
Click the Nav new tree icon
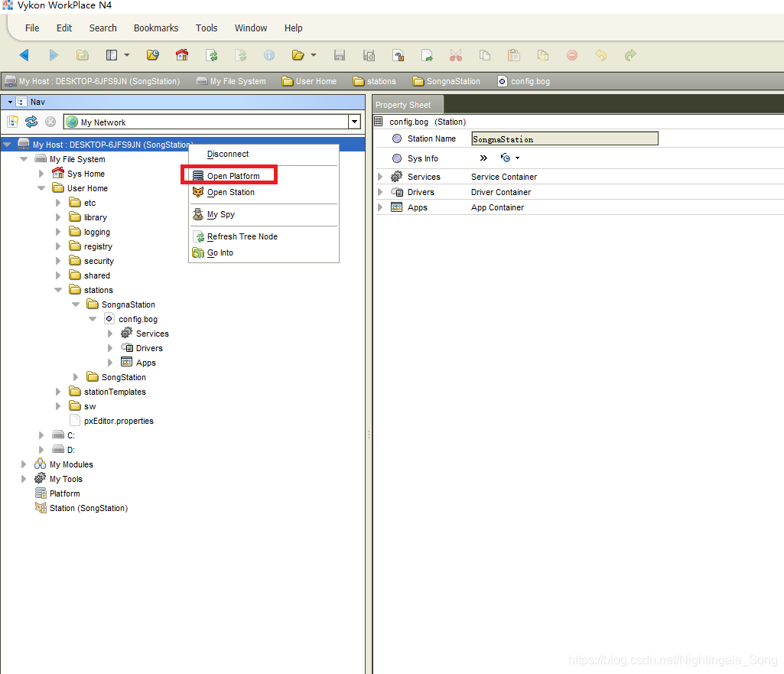pos(13,122)
